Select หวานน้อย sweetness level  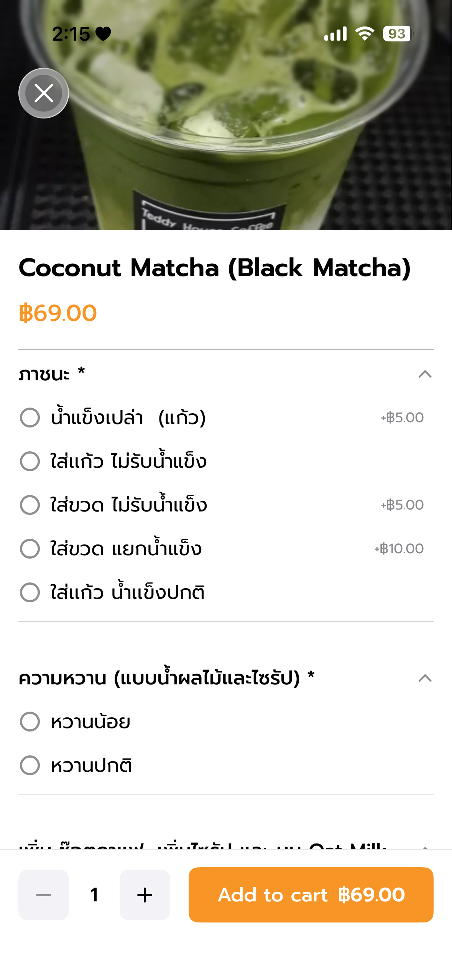226,722
